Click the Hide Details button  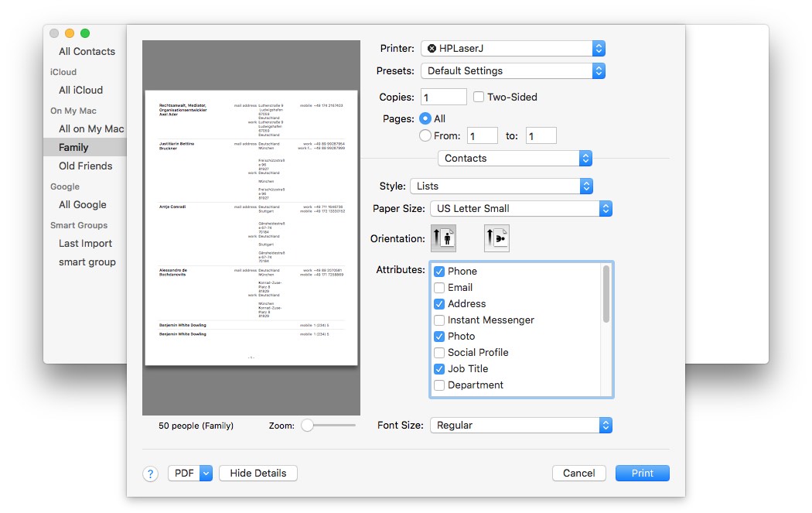[258, 473]
